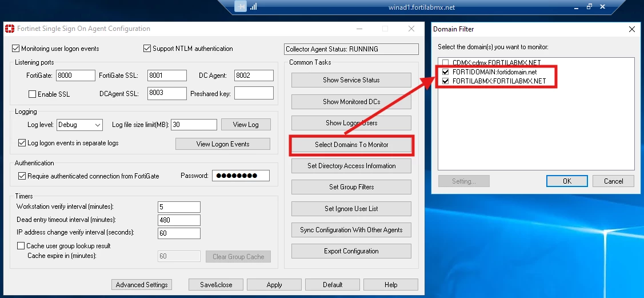Open Set Directory Access Information

351,166
